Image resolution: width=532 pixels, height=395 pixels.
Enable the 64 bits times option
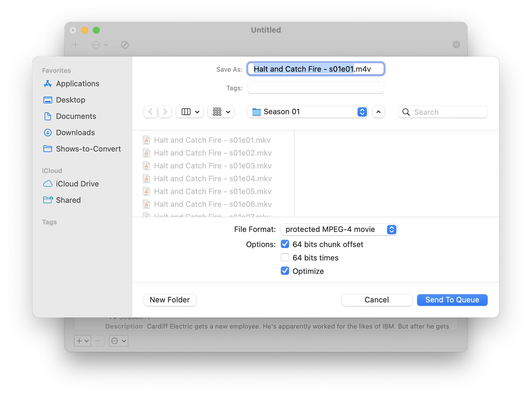pyautogui.click(x=285, y=257)
